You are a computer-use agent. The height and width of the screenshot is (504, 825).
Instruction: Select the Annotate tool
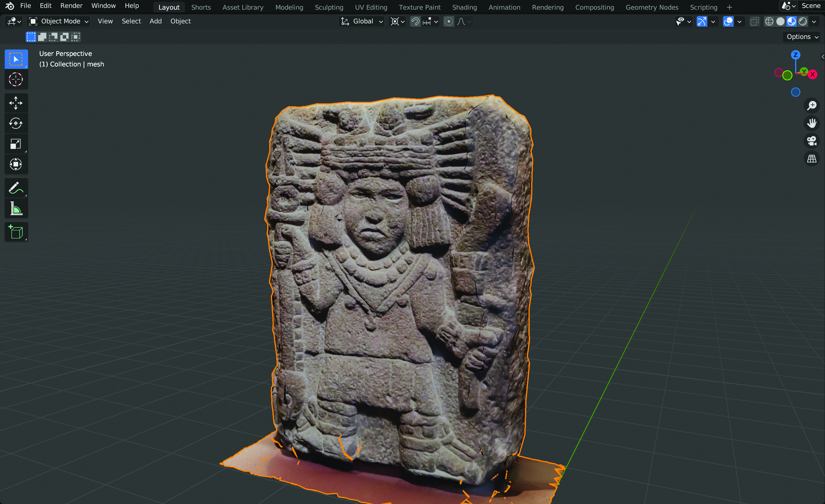click(16, 188)
